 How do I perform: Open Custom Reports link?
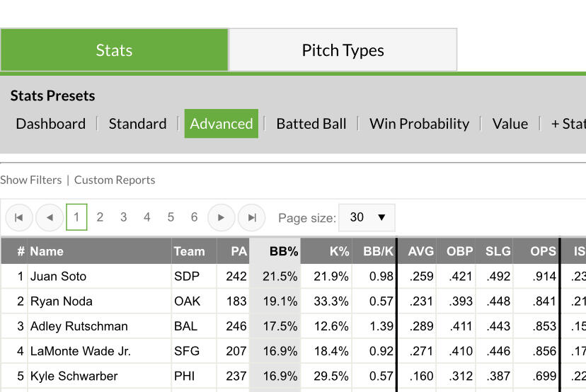pyautogui.click(x=115, y=180)
